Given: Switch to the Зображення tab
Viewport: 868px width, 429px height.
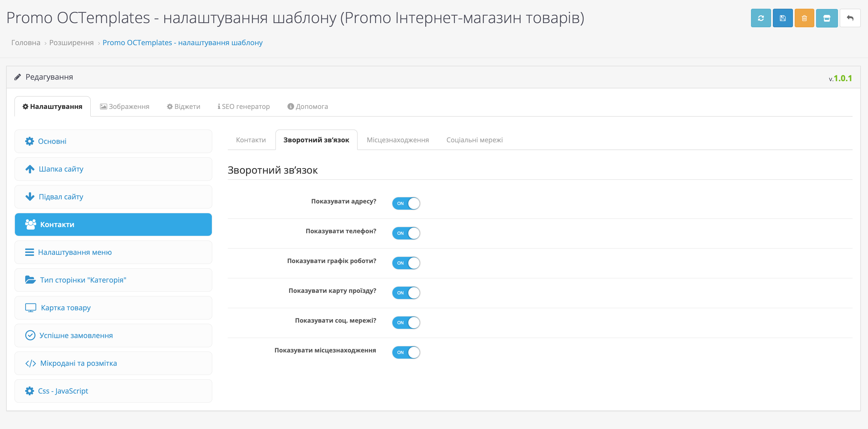Looking at the screenshot, I should tap(125, 107).
